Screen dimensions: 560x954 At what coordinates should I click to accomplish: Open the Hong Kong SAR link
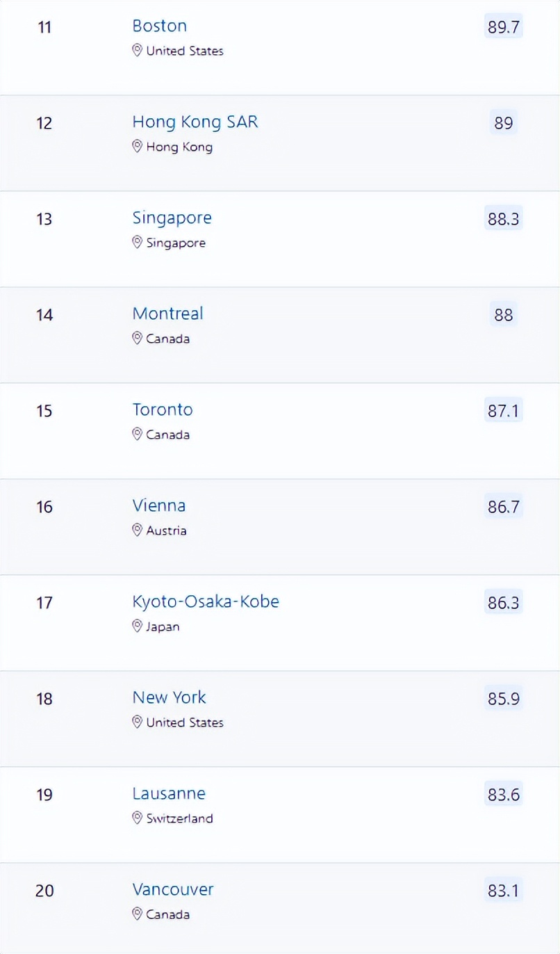tap(195, 122)
